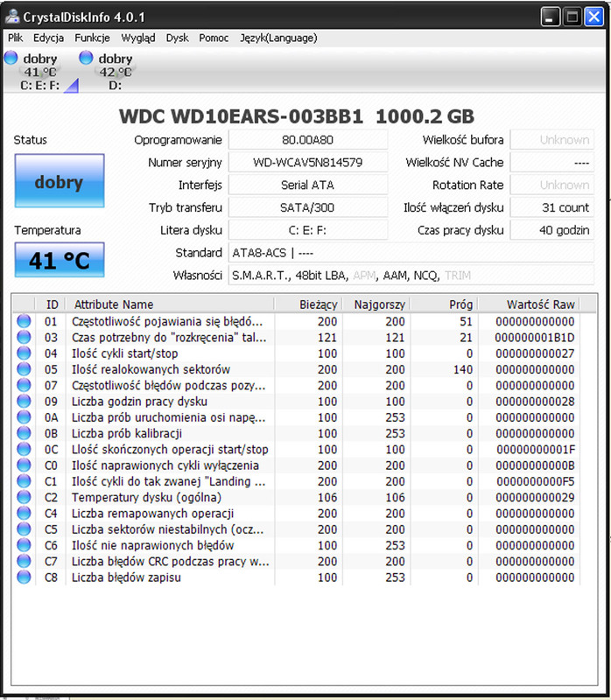The image size is (611, 700).
Task: Click the status orb for attribute 0A
Action: click(x=24, y=417)
